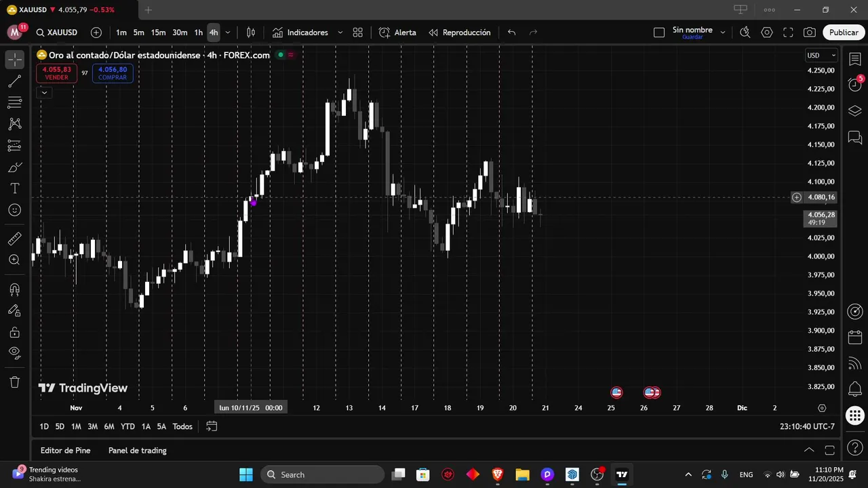Toggle stay in drawing mode
The image size is (868, 488).
tap(14, 310)
